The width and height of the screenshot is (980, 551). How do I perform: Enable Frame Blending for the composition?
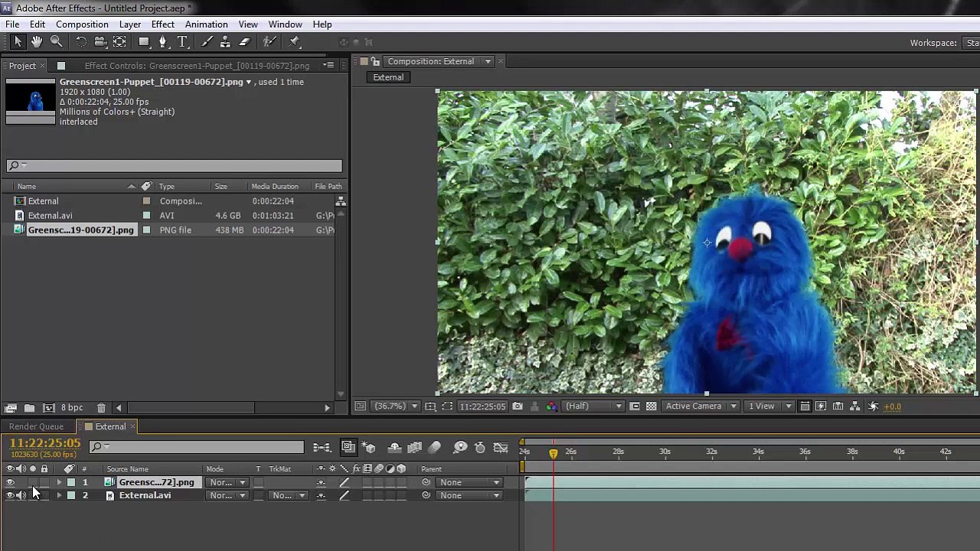(x=414, y=448)
